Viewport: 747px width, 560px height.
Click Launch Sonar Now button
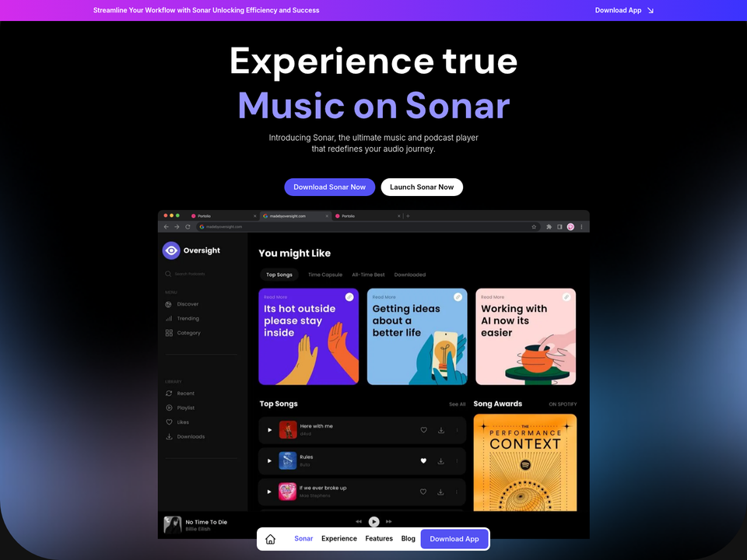coord(422,187)
